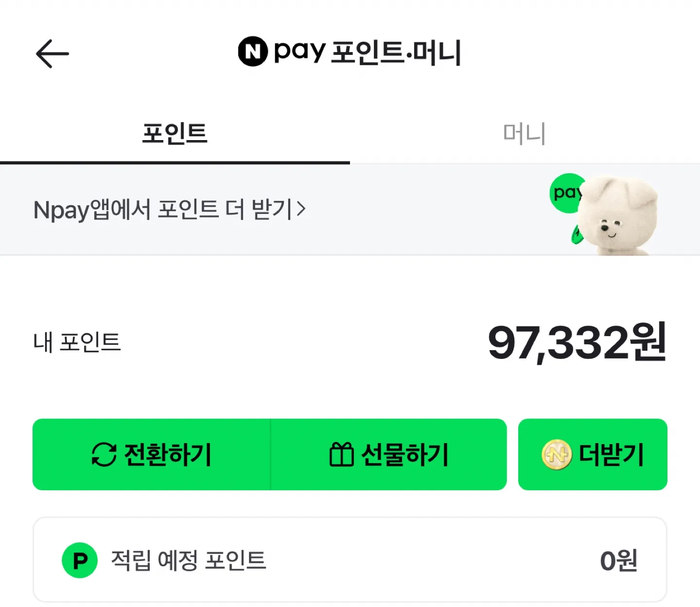This screenshot has height=607, width=700.
Task: Click the 선물하기 button label
Action: point(405,454)
